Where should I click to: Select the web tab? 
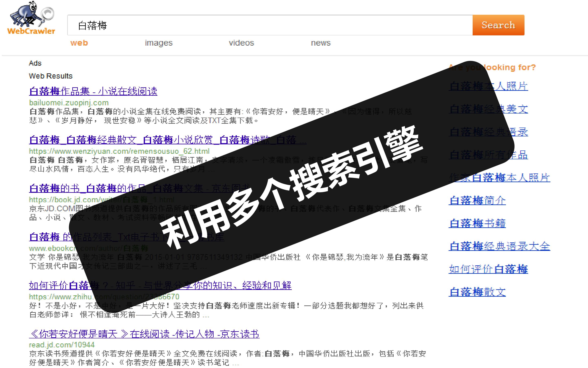click(x=79, y=43)
